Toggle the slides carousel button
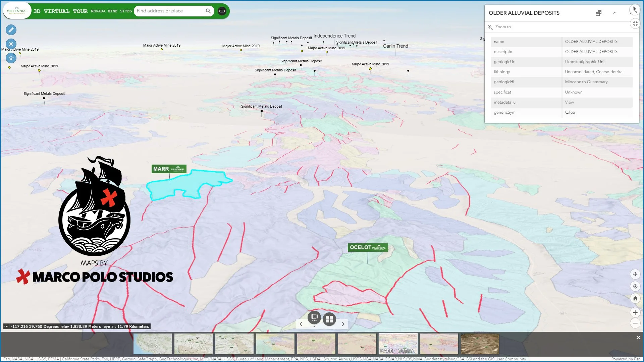The image size is (644, 362). (314, 317)
